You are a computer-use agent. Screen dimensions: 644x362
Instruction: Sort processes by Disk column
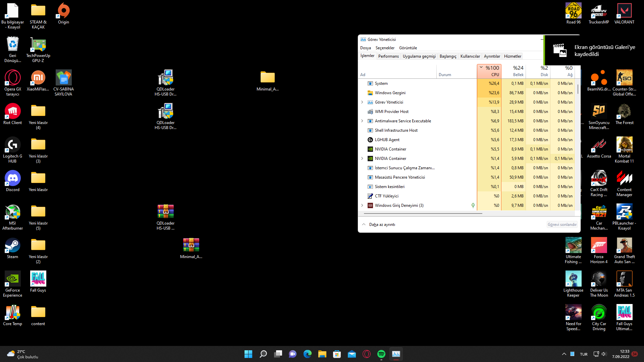(x=538, y=71)
